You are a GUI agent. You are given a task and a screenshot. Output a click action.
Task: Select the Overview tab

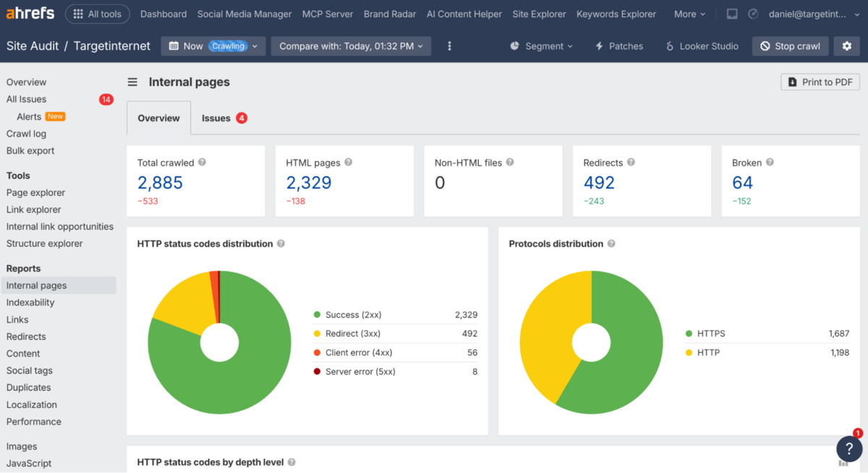coord(158,118)
